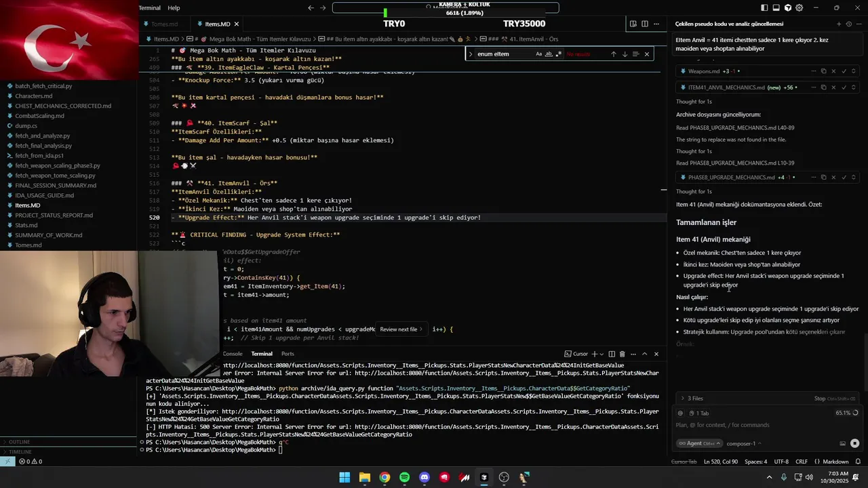This screenshot has height=488, width=868.
Task: Toggle the AI pane cube icon
Action: click(788, 7)
